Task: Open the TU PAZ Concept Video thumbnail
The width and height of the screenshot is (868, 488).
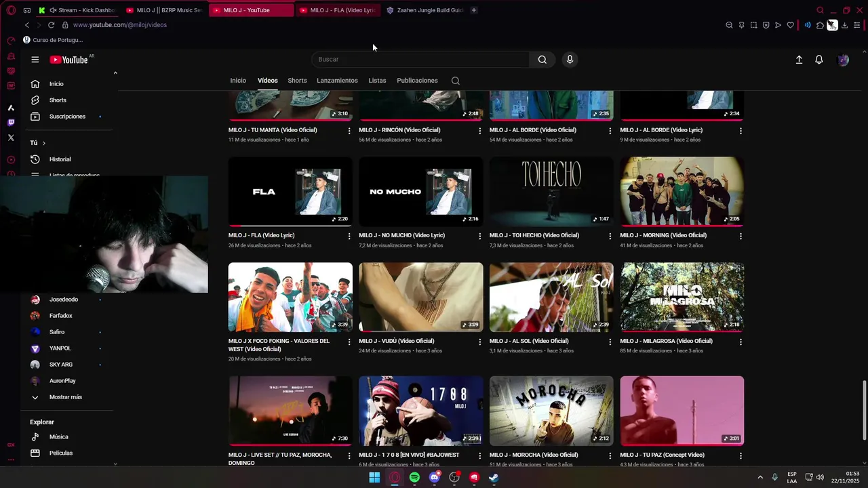Action: (x=682, y=411)
